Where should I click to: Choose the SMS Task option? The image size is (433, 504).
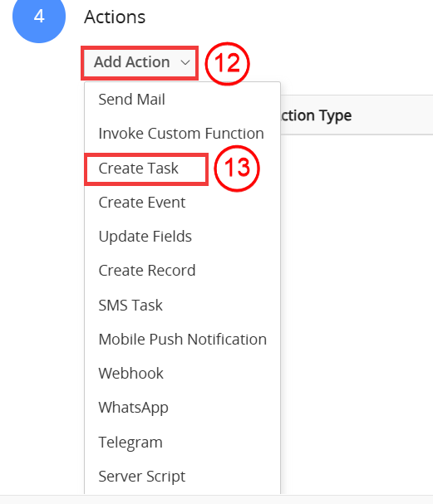182,306
